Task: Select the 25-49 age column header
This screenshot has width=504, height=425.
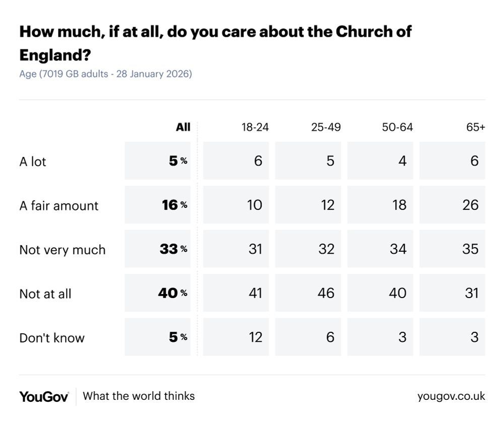Action: (x=326, y=127)
